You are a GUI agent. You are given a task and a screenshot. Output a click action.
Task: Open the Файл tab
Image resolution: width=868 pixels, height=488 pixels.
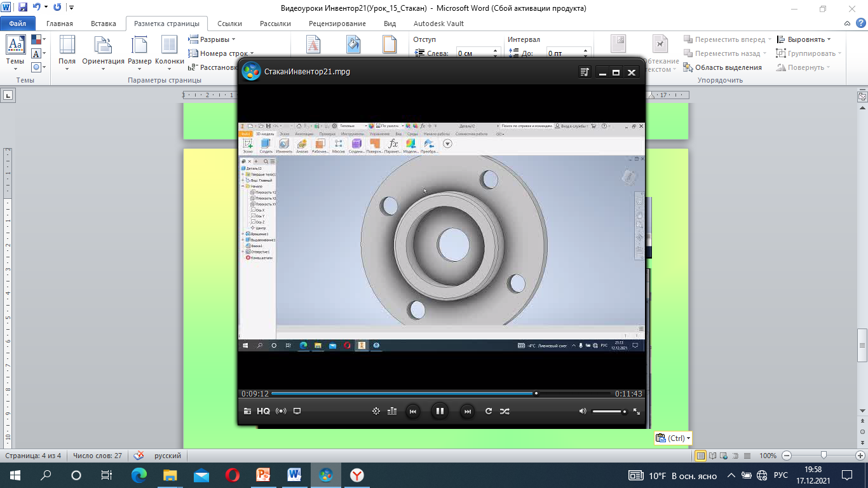[18, 24]
